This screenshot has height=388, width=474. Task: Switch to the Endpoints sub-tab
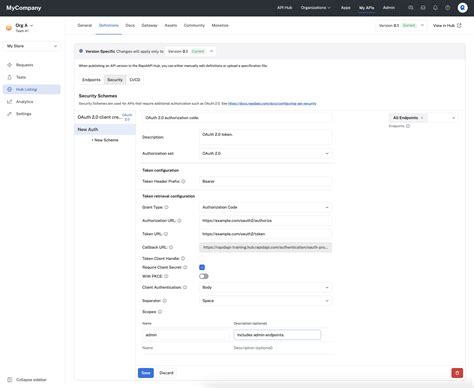(91, 80)
